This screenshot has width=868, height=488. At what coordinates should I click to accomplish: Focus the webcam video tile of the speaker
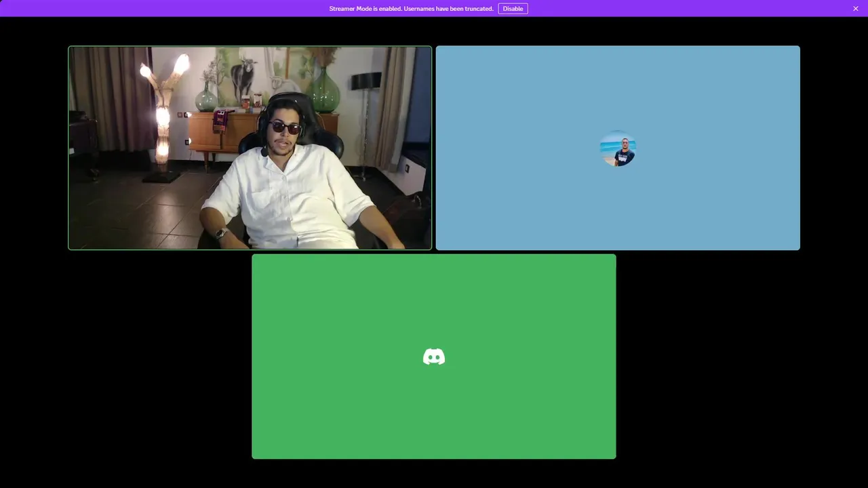pyautogui.click(x=250, y=148)
